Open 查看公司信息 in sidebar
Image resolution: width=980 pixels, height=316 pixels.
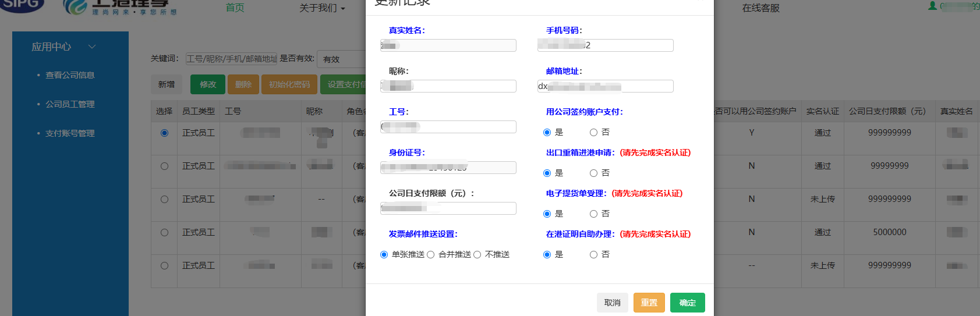pyautogui.click(x=70, y=75)
